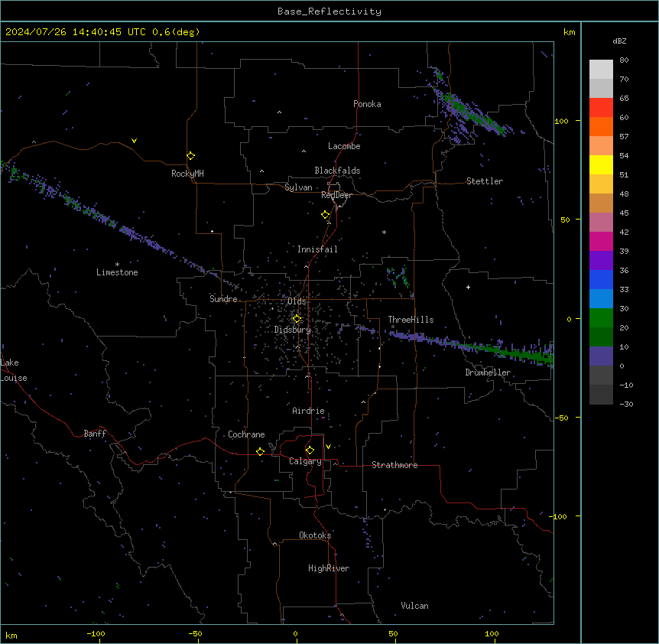Click the Sundre label
659x644 pixels.
223,299
